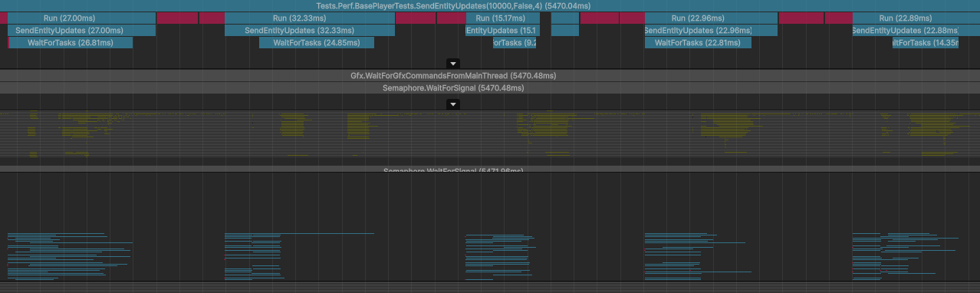Click WaitForTasks (24.85ms) sample

tap(317, 42)
